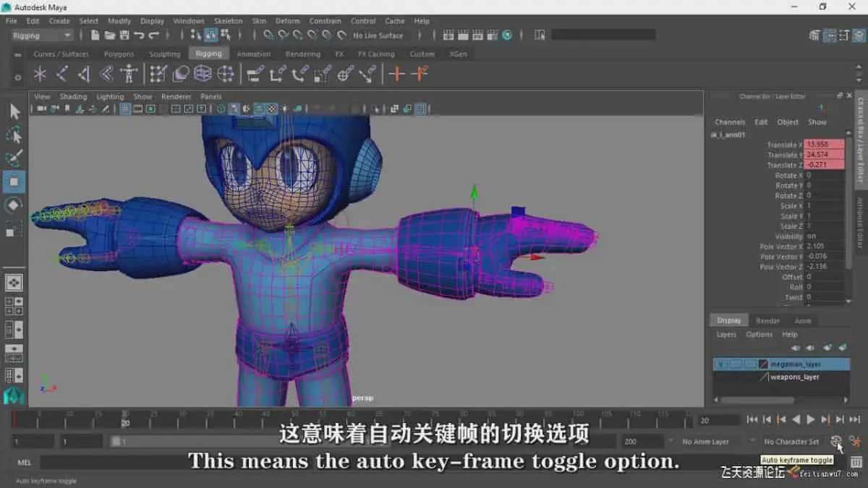Open the shelf options gear menu

(x=18, y=77)
